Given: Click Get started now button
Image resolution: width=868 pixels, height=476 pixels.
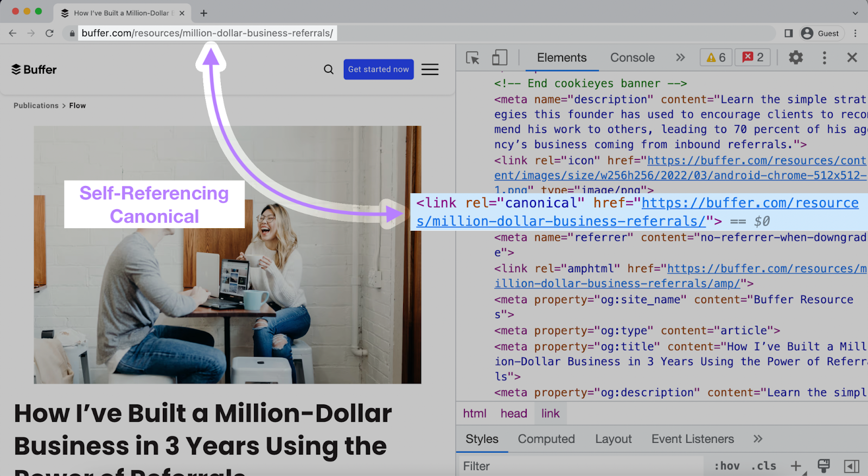Looking at the screenshot, I should 379,69.
